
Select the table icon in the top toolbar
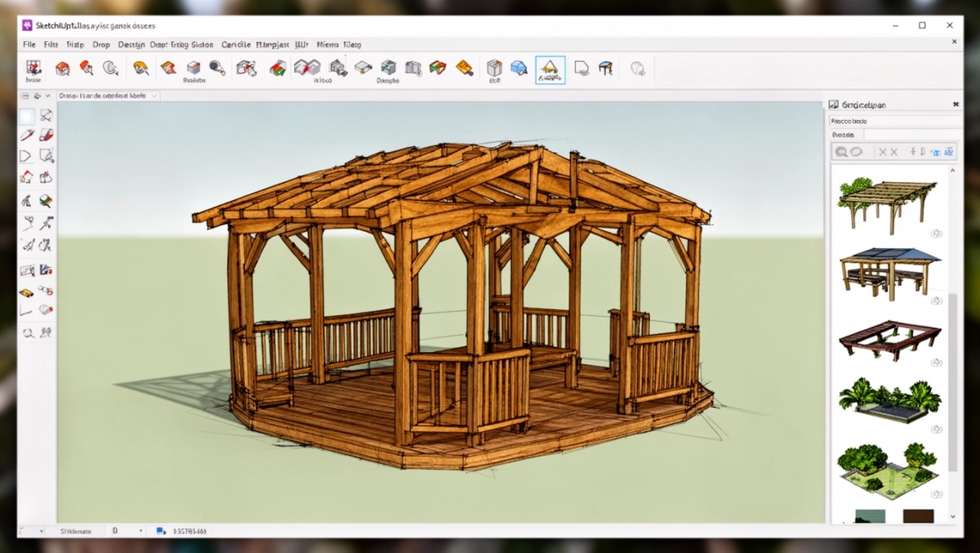point(605,69)
